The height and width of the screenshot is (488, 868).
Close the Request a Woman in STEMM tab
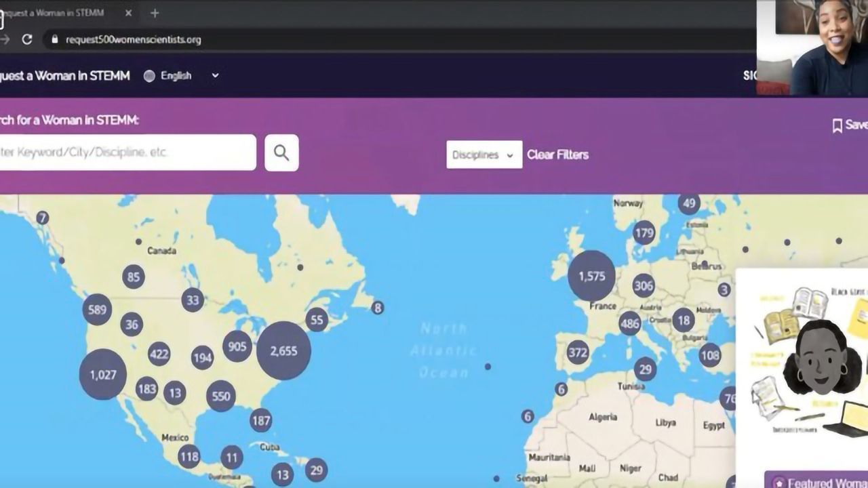(128, 13)
